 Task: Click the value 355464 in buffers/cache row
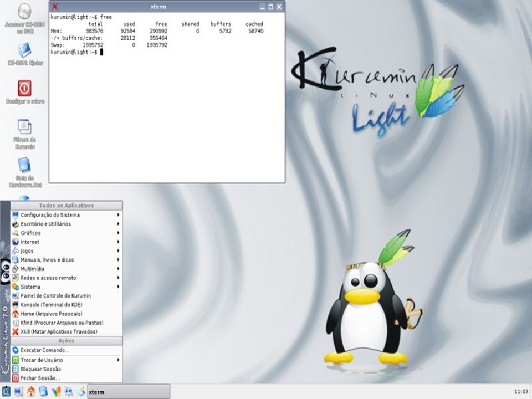[158, 38]
